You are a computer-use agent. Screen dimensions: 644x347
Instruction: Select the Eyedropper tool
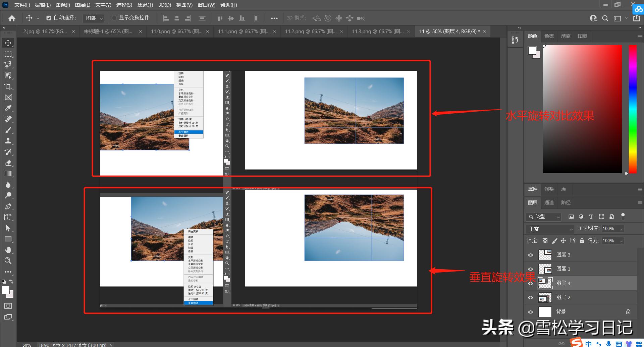point(8,108)
